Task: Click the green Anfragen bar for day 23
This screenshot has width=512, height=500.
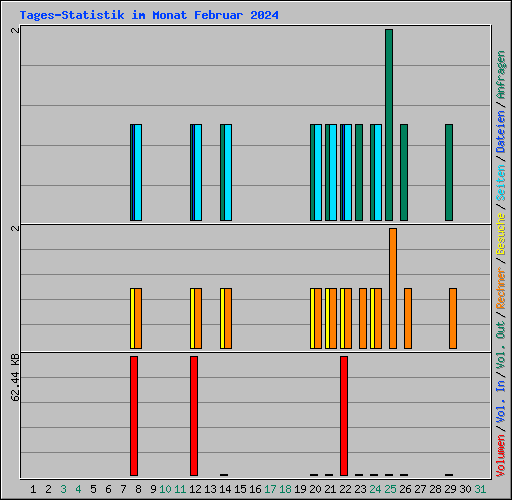Action: coord(359,173)
